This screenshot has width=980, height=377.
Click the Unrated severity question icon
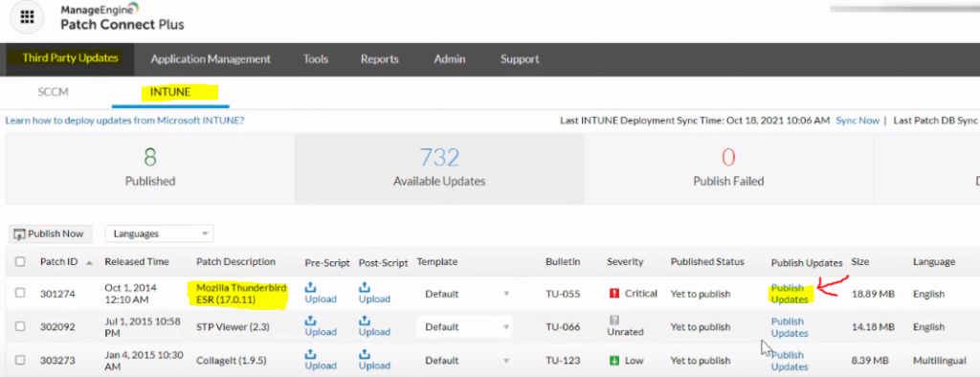614,320
